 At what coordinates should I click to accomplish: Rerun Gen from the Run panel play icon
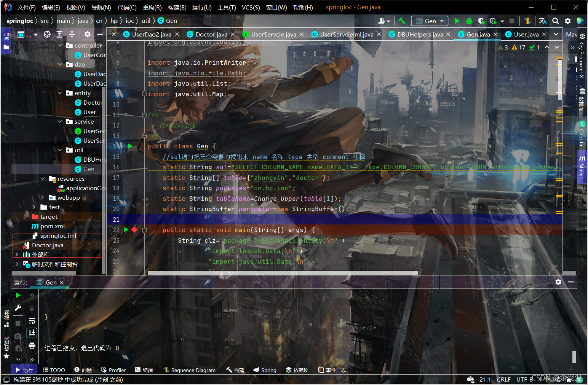[18, 295]
